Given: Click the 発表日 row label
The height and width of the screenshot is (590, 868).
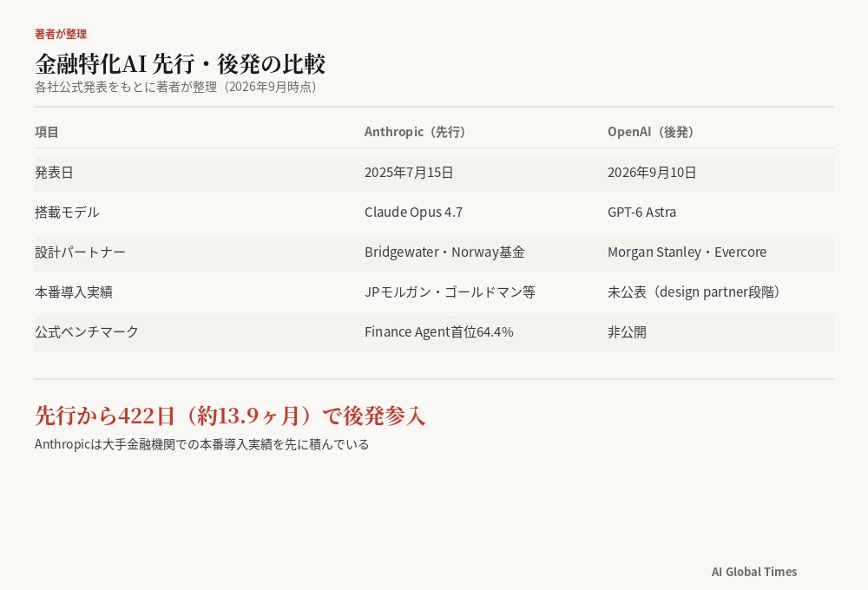Looking at the screenshot, I should [54, 172].
